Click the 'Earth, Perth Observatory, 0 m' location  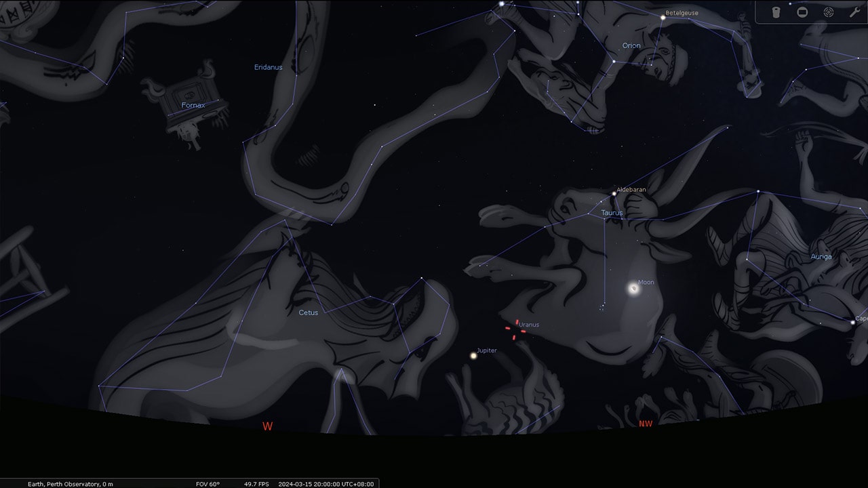(x=71, y=484)
